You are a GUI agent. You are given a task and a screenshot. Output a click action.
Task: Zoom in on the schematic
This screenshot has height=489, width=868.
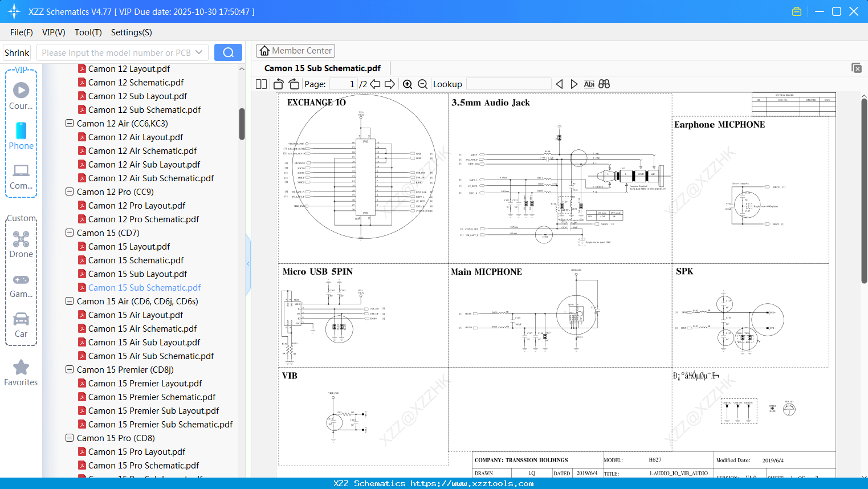(407, 84)
